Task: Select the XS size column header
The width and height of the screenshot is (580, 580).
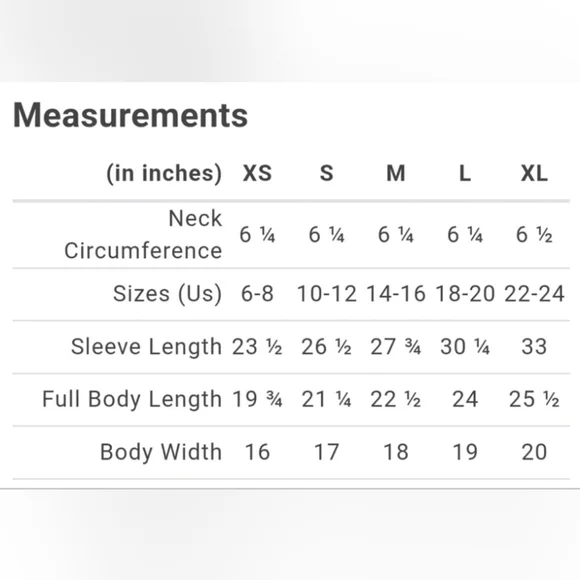Action: point(257,173)
